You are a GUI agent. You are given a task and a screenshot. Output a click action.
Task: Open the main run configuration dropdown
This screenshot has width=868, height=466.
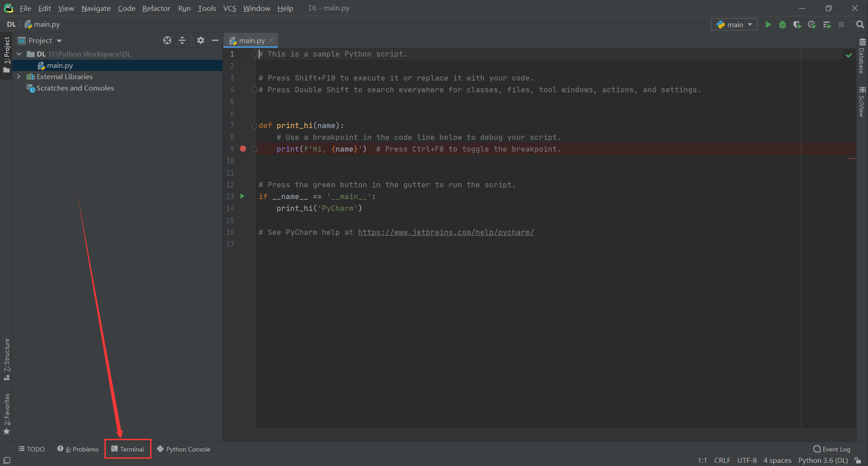pyautogui.click(x=734, y=24)
